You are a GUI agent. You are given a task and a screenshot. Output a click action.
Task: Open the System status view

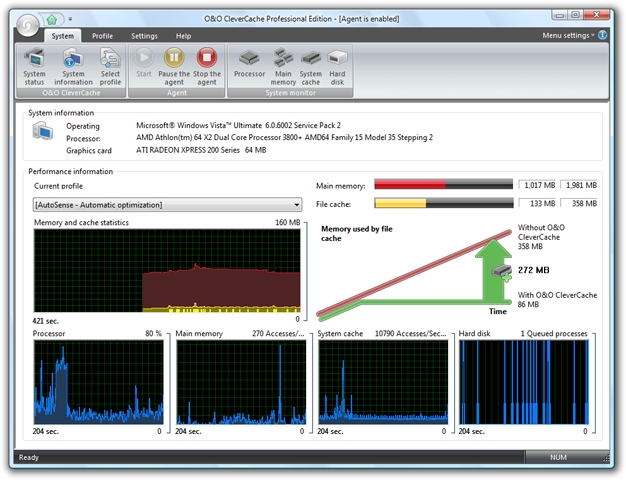point(34,65)
